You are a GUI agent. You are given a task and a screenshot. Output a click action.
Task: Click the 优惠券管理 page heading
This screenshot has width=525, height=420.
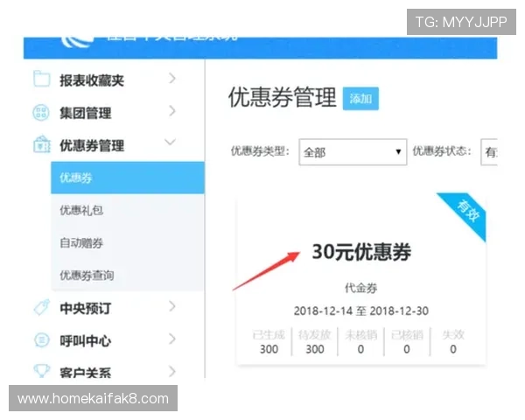tap(283, 97)
